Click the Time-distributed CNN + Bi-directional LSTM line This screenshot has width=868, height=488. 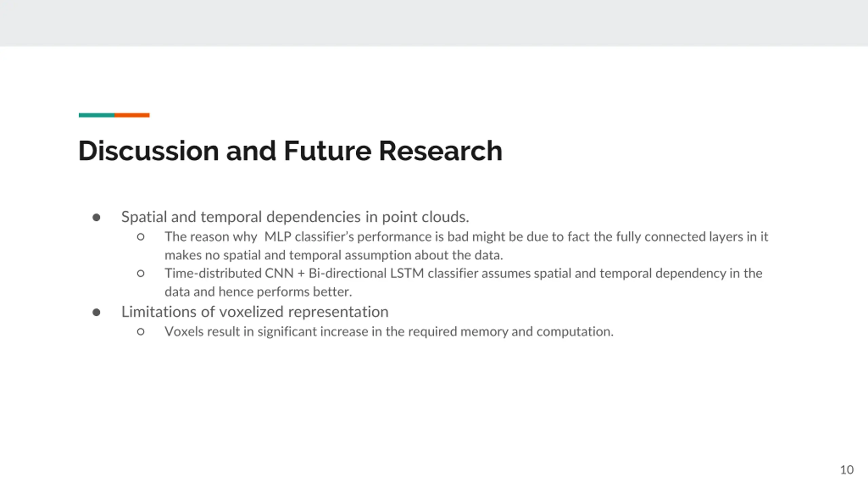(463, 273)
